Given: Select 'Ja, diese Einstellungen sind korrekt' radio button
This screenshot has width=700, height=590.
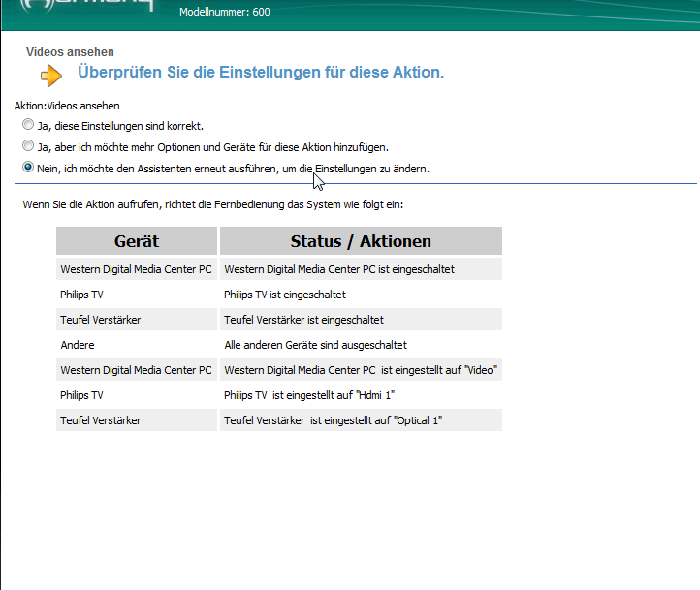Looking at the screenshot, I should point(28,126).
